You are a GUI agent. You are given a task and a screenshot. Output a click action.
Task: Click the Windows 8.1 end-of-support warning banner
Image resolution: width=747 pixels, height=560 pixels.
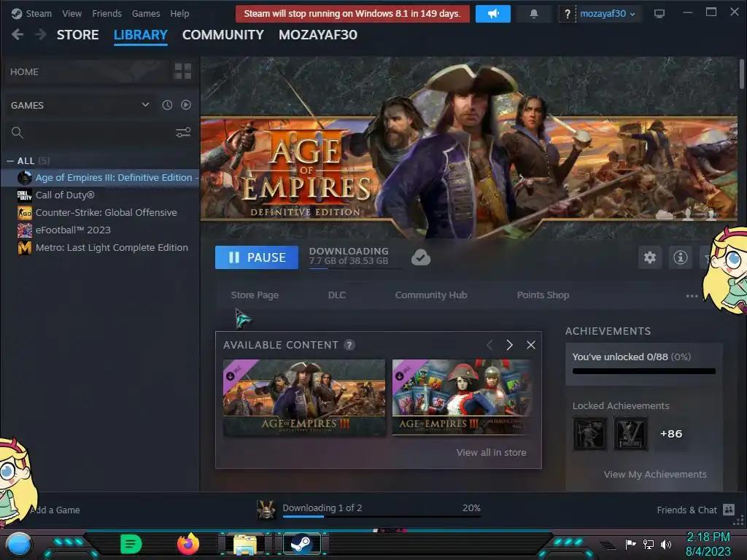click(352, 14)
